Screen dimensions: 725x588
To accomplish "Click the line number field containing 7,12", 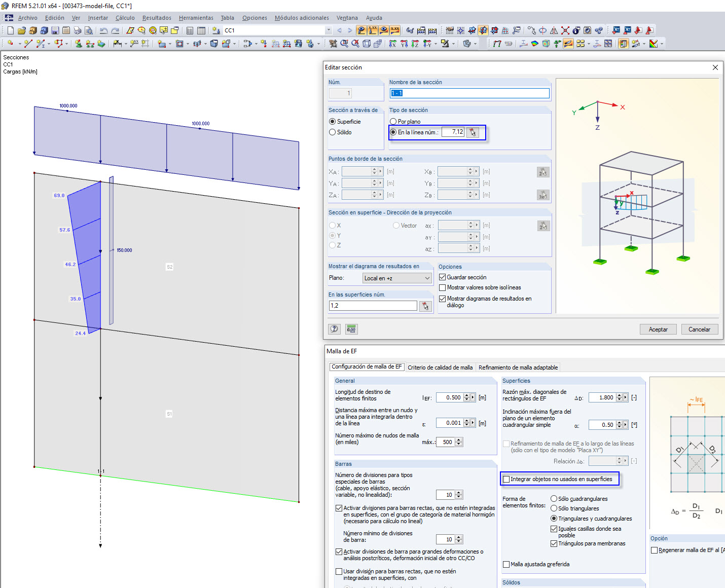I will (x=453, y=132).
